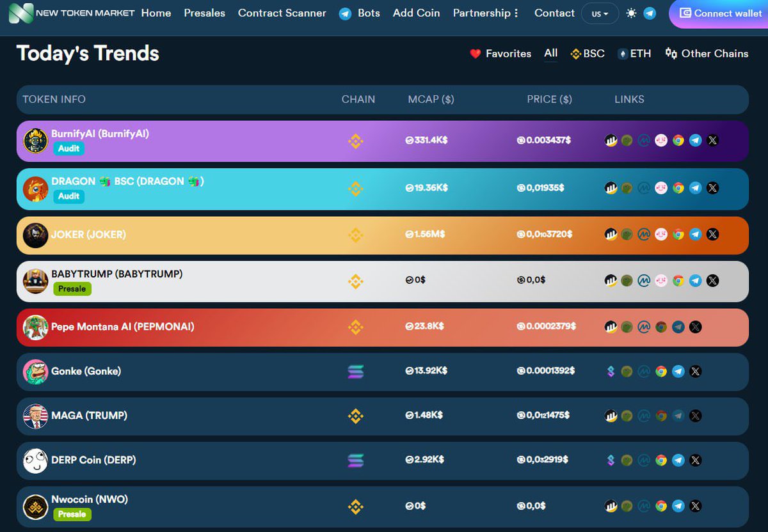Click the Gonke token avatar image
Viewport: 768px width, 532px height.
36,372
